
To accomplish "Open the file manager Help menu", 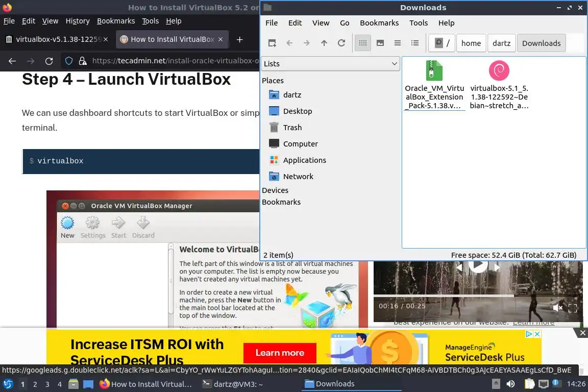I will tap(446, 23).
